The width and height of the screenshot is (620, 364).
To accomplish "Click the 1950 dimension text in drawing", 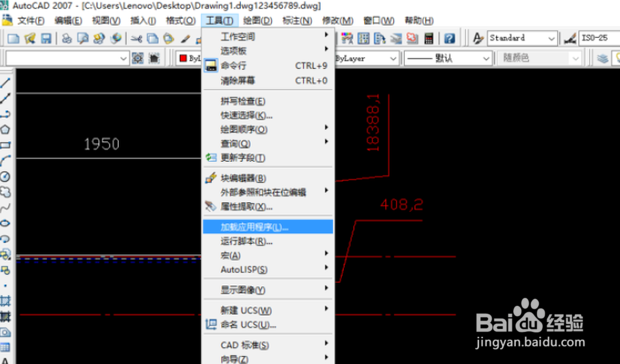I will (102, 144).
